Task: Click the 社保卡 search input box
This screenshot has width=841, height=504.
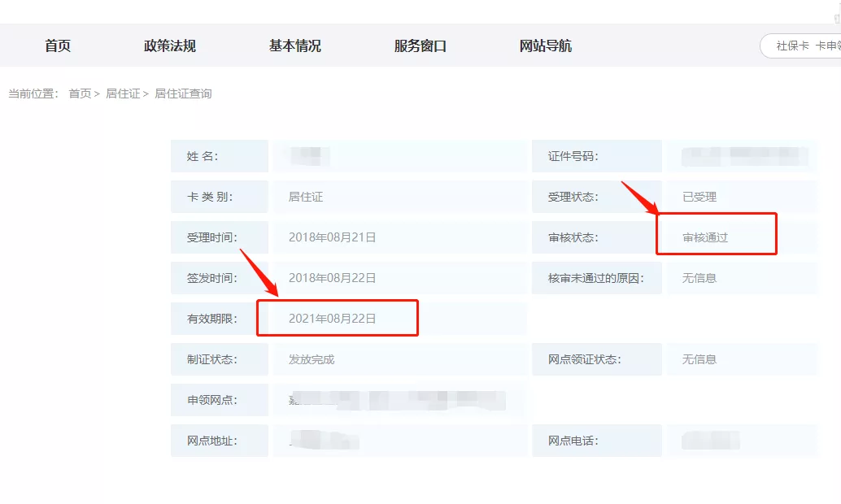Action: click(801, 46)
